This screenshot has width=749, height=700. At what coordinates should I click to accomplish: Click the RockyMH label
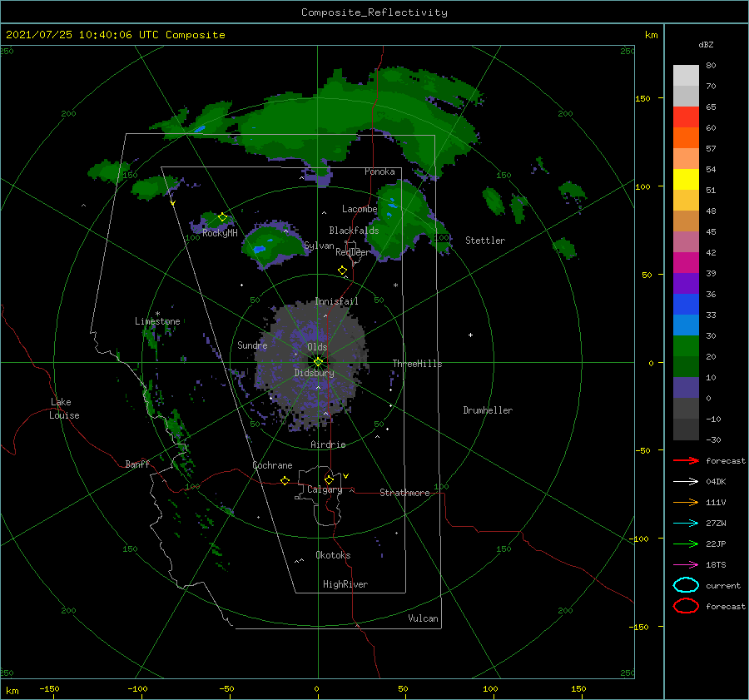tap(220, 233)
